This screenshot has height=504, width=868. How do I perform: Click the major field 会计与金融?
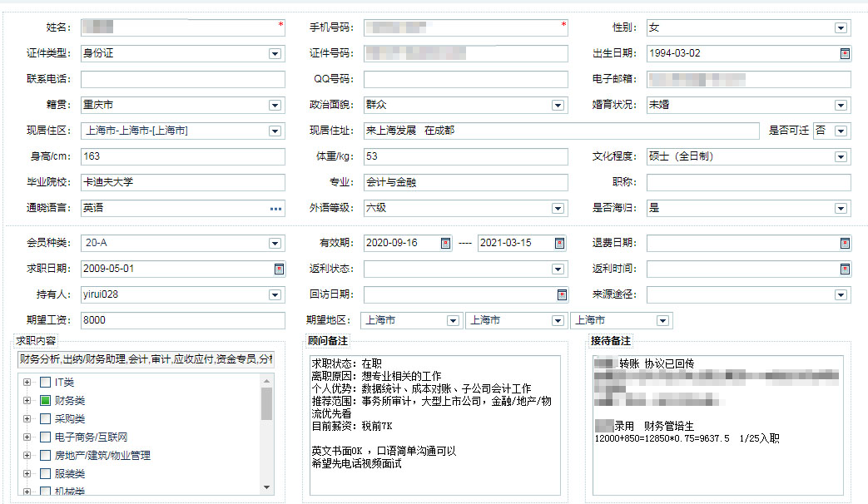[x=465, y=183]
